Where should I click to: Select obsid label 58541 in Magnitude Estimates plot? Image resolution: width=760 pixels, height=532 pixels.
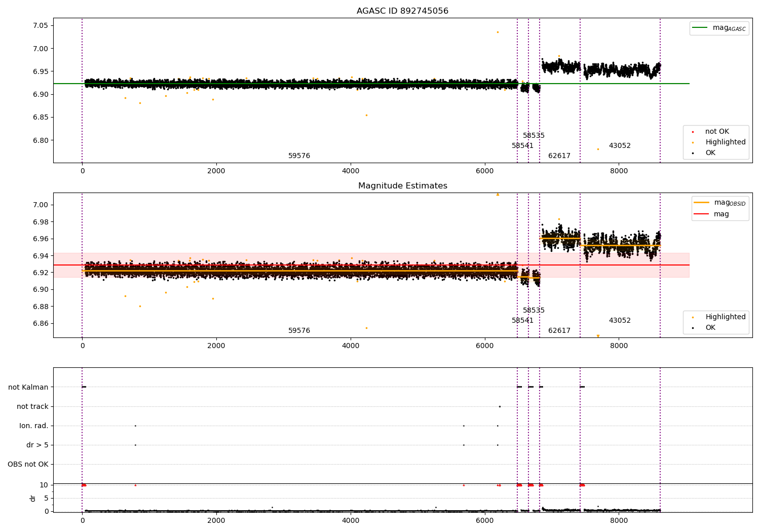click(522, 321)
